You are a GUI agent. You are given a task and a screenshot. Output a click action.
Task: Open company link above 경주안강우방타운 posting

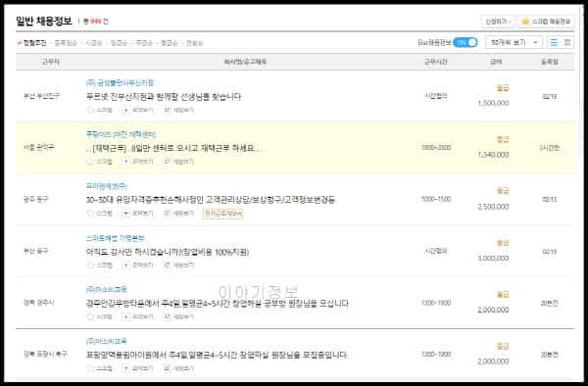point(107,290)
